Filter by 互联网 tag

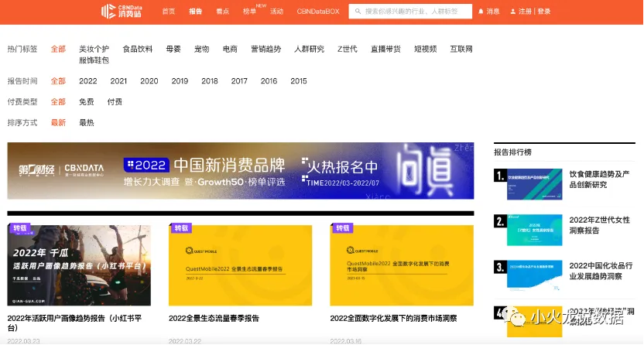461,50
